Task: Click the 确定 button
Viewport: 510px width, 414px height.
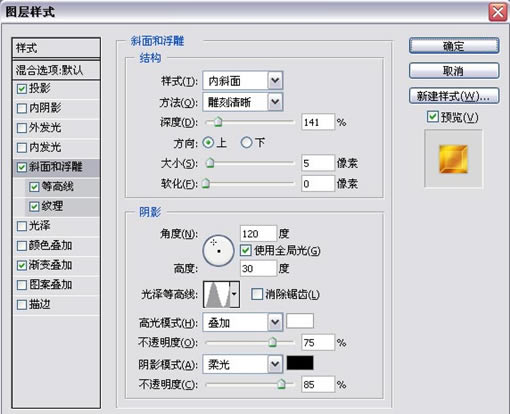Action: click(x=454, y=46)
